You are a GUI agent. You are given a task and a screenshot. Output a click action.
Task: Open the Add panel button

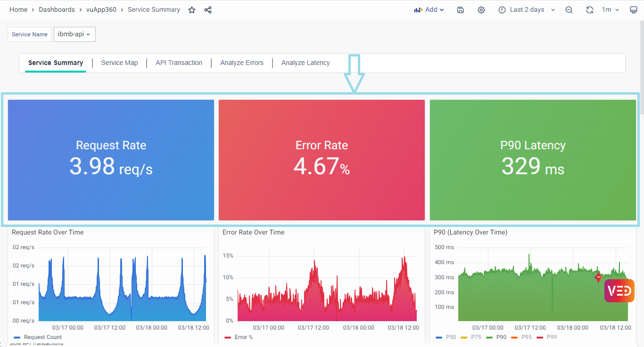point(429,10)
